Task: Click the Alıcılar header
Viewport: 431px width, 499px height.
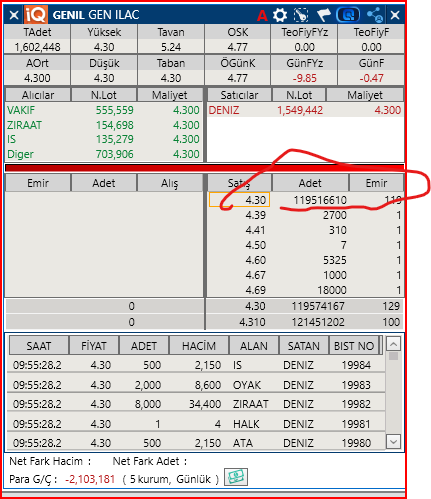Action: click(x=38, y=95)
